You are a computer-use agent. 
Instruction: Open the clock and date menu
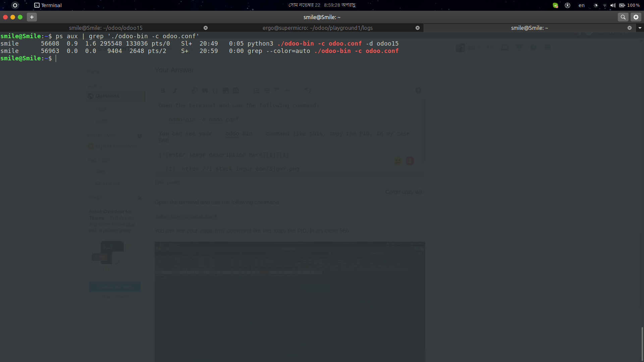click(322, 5)
